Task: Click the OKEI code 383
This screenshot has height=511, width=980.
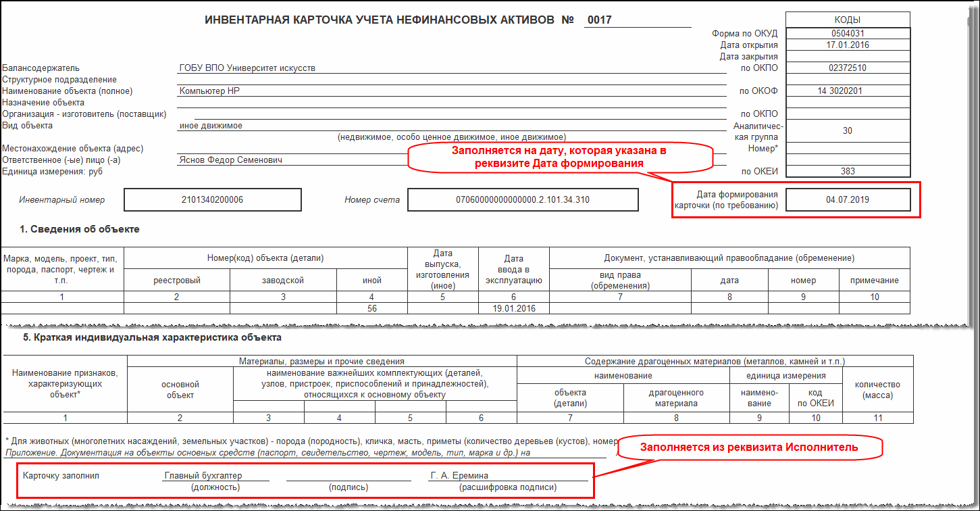Action: pos(848,172)
